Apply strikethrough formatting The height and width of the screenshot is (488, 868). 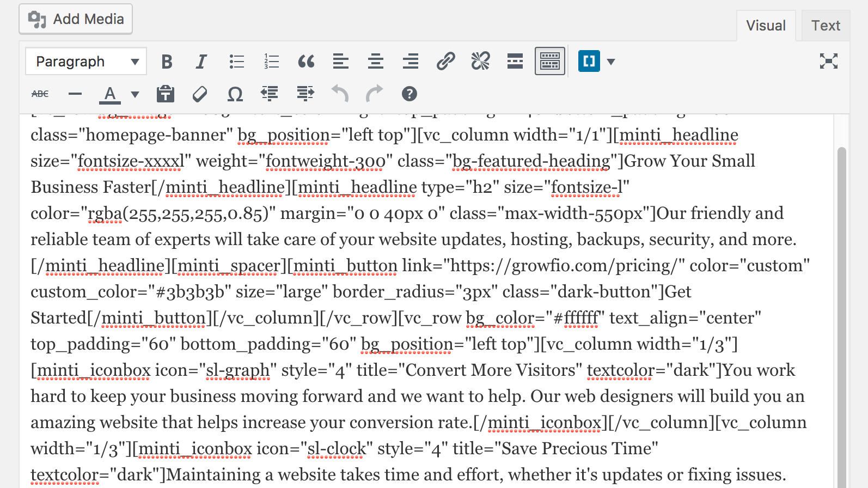(40, 94)
